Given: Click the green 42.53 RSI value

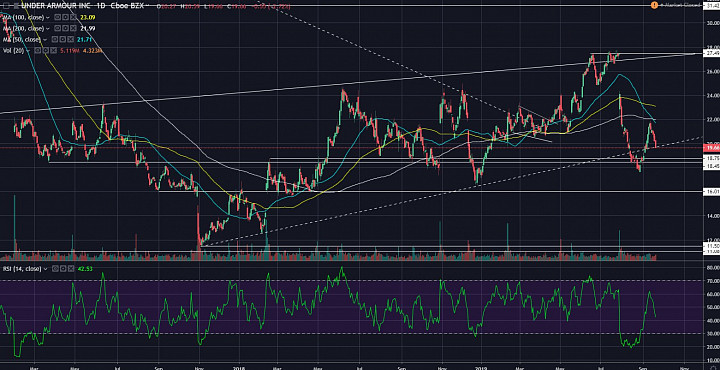Looking at the screenshot, I should click(85, 268).
